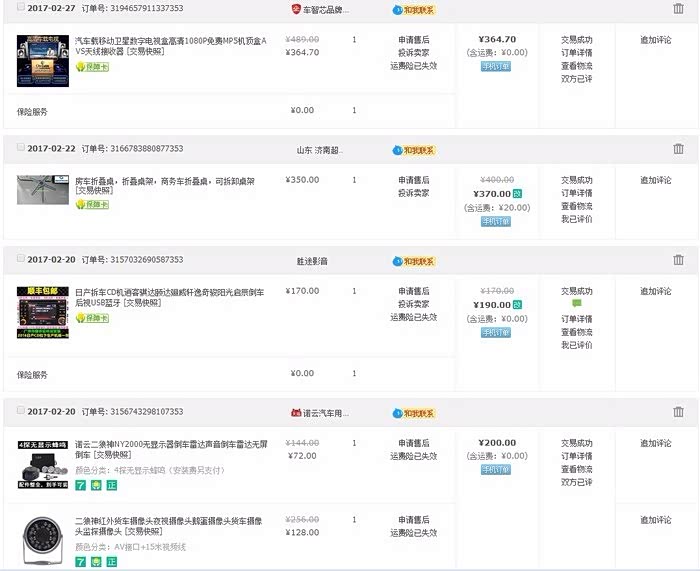Click 投诉卖家 on the 日产拆车CD机 item

click(x=413, y=304)
